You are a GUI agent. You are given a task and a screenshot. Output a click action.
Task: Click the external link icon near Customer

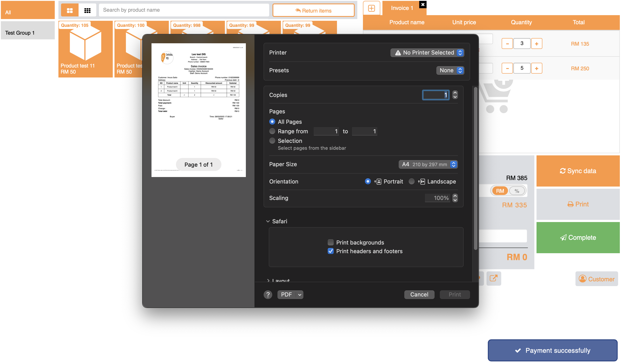tap(493, 279)
